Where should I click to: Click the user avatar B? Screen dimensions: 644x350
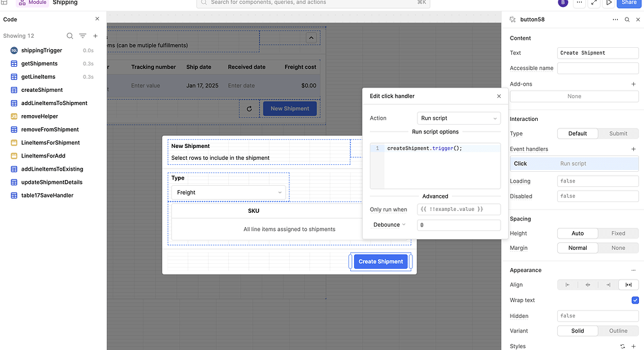coord(563,3)
